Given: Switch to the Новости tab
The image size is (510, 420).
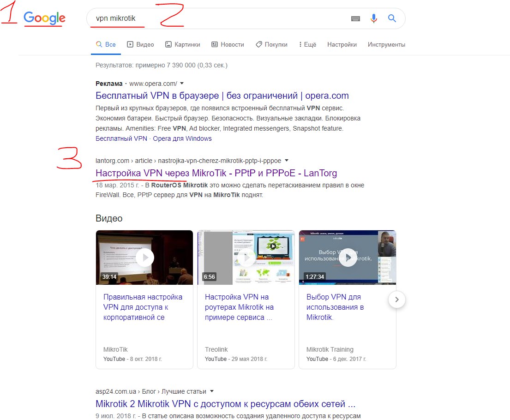Looking at the screenshot, I should point(228,45).
